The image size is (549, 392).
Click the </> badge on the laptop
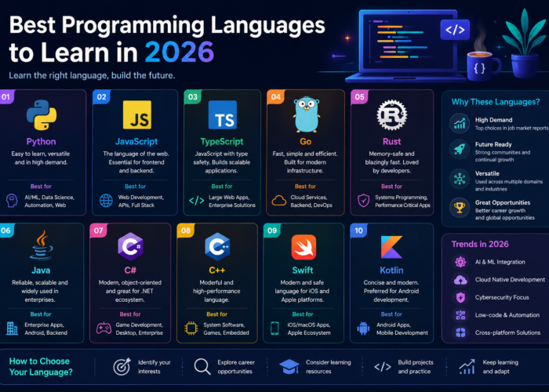(x=455, y=30)
